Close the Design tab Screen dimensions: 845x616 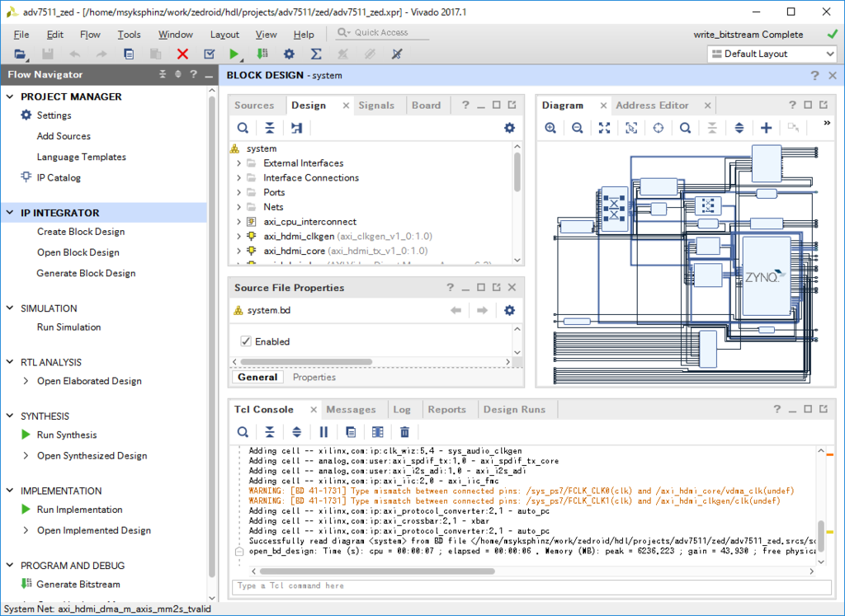346,106
